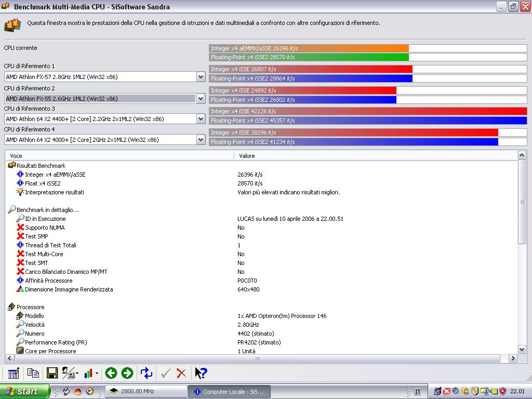
Task: Click the red shield icon in system tray
Action: [x=503, y=391]
